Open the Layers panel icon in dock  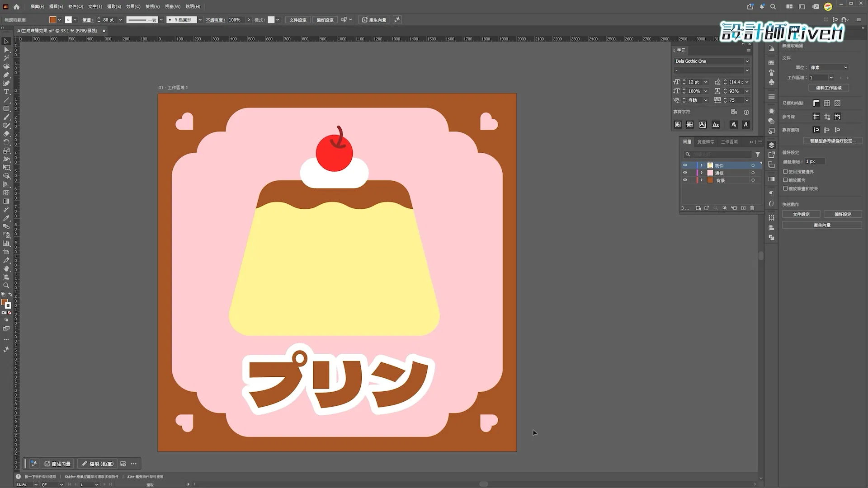[x=772, y=145]
